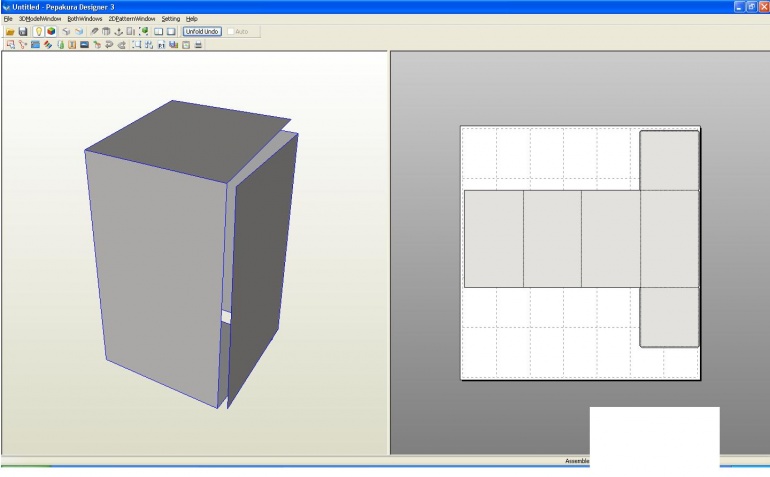The height and width of the screenshot is (477, 770).
Task: Select the rotate parts tool icon
Action: coord(23,45)
